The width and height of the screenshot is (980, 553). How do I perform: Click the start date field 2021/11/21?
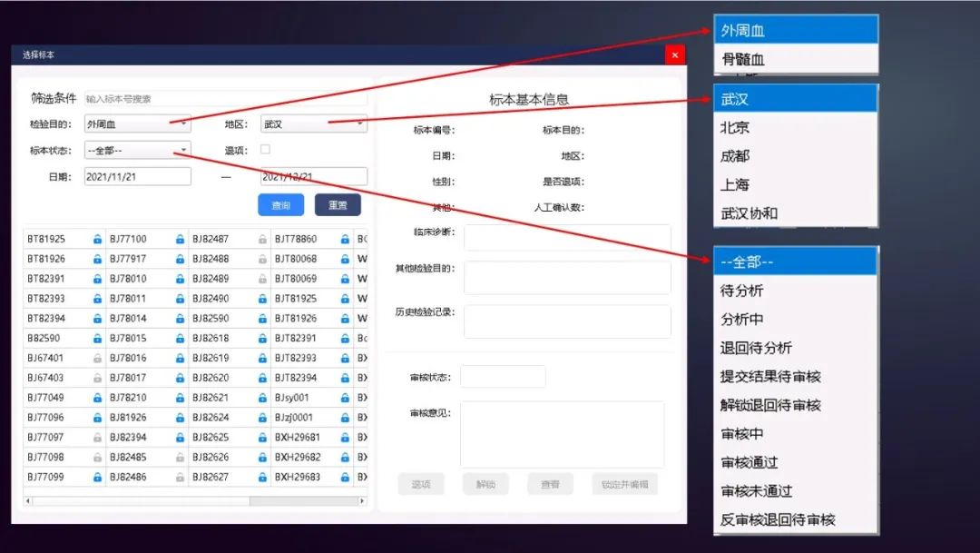(x=137, y=177)
